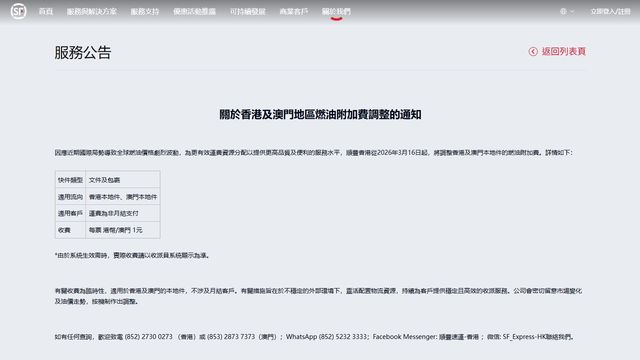
Task: Open the 服務與解決方案 menu
Action: click(x=92, y=11)
